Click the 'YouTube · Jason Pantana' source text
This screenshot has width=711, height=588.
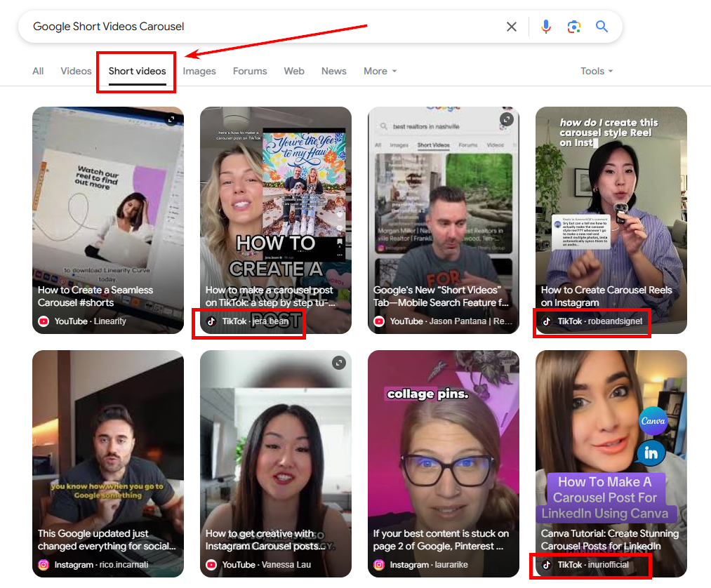451,321
